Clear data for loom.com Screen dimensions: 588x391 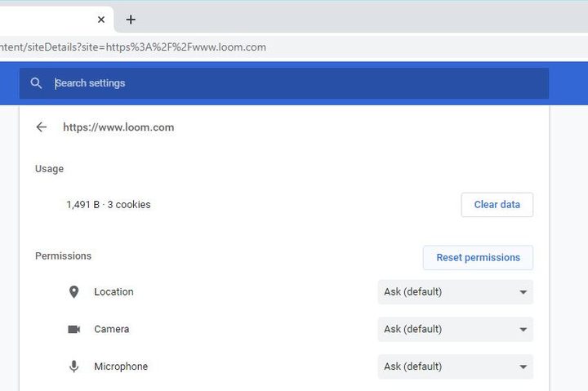pos(497,205)
